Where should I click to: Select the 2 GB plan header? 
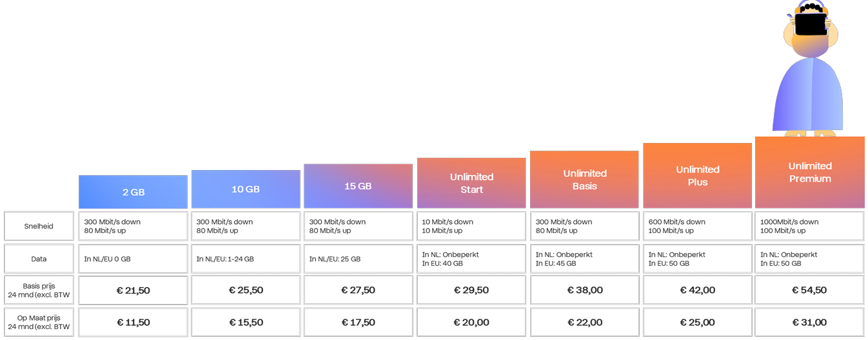tap(133, 192)
